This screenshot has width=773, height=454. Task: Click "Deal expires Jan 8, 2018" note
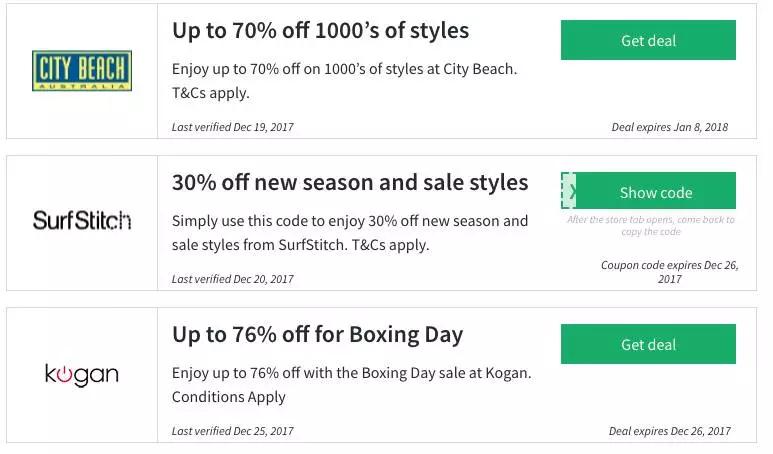click(x=669, y=127)
